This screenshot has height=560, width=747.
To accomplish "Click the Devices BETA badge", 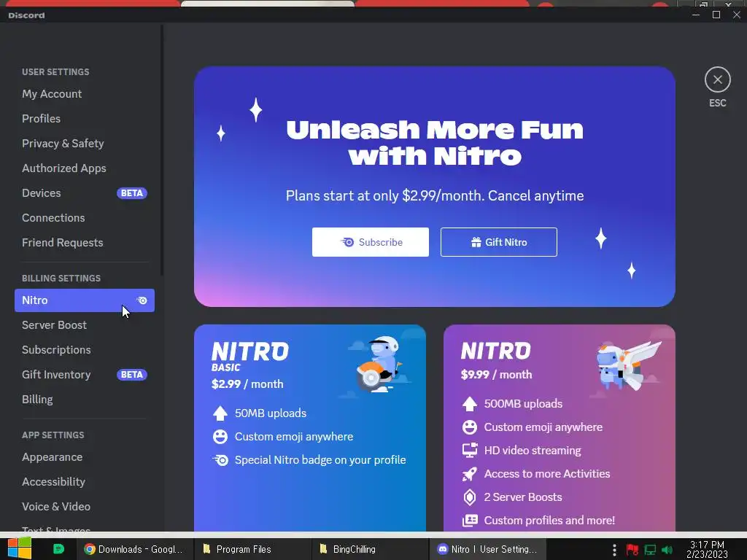I will [132, 192].
